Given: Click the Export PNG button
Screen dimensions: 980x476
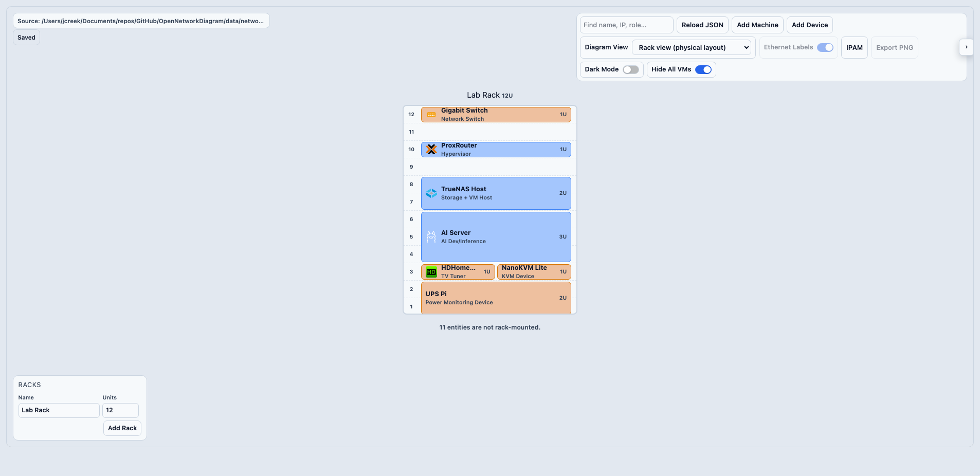Looking at the screenshot, I should (x=895, y=47).
